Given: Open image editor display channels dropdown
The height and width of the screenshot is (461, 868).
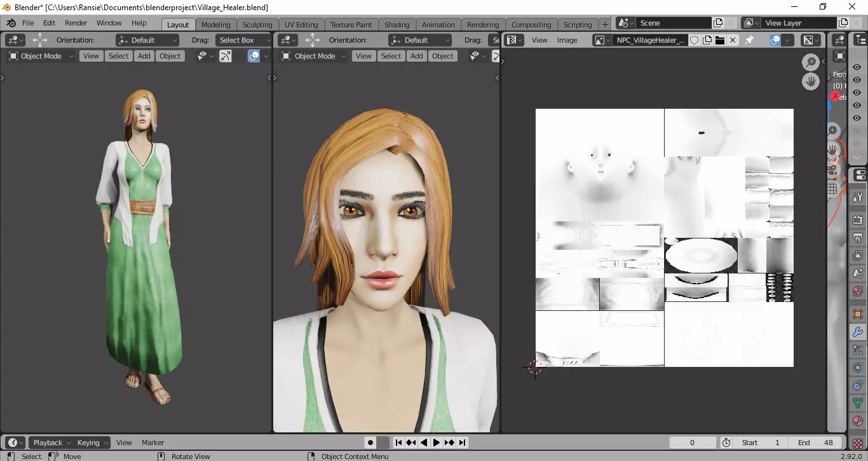Looking at the screenshot, I should coord(811,40).
